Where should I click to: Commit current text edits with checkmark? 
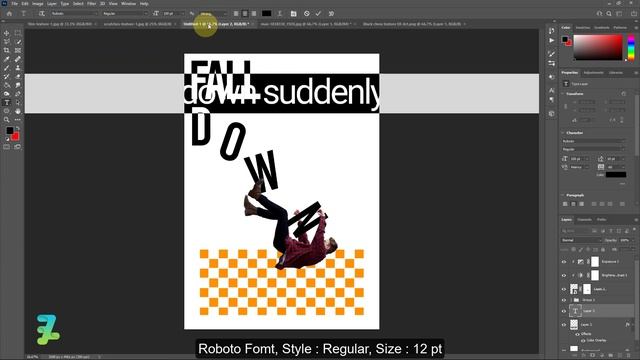[318, 13]
